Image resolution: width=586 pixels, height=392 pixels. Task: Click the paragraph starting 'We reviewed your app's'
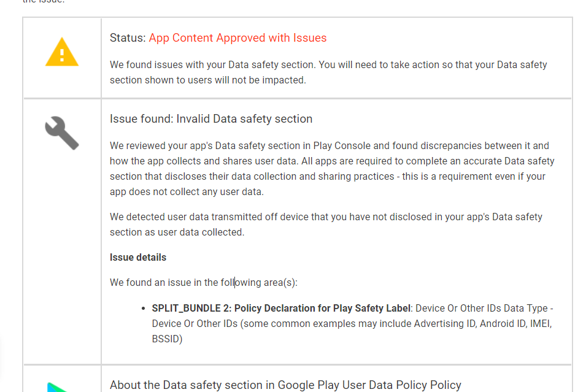pyautogui.click(x=331, y=169)
